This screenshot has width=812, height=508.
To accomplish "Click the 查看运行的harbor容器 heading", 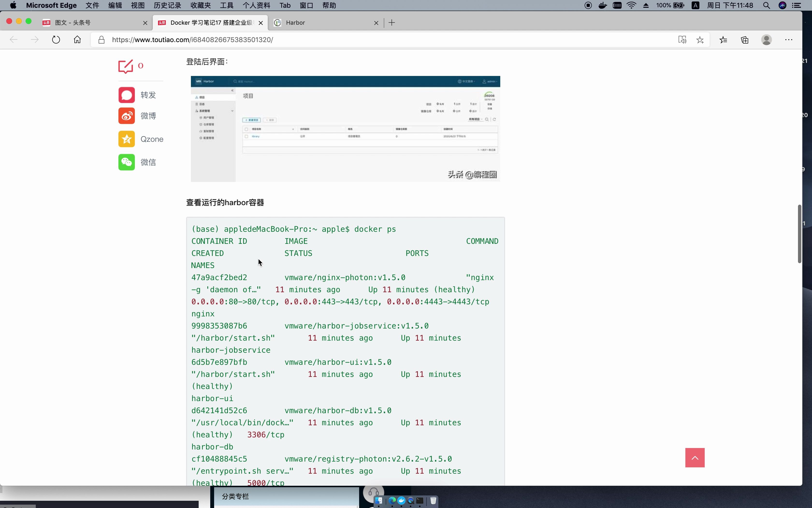I will coord(225,202).
